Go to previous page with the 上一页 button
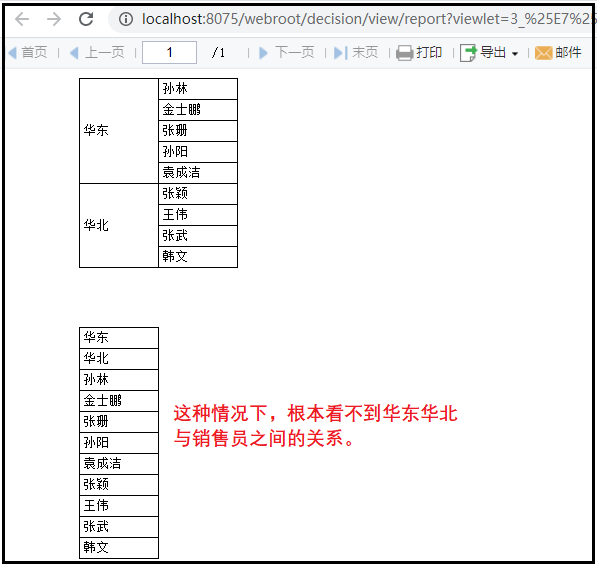 tap(97, 52)
